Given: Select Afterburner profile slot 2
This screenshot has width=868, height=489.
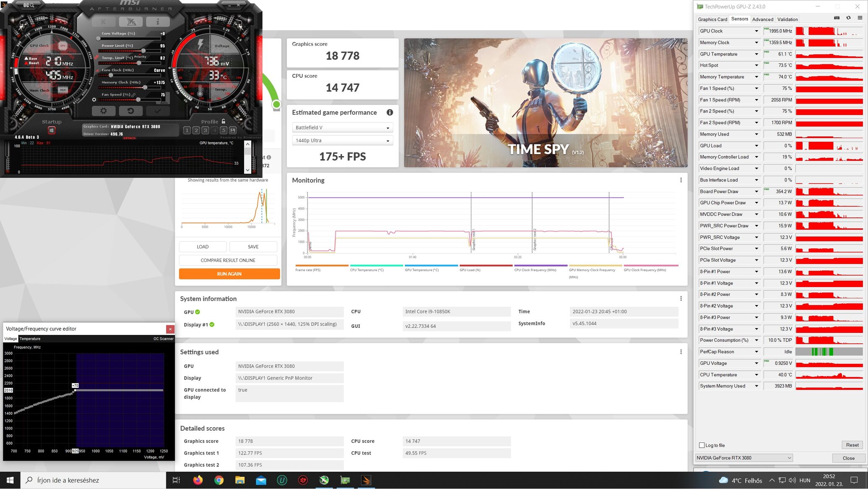Looking at the screenshot, I should pos(196,131).
